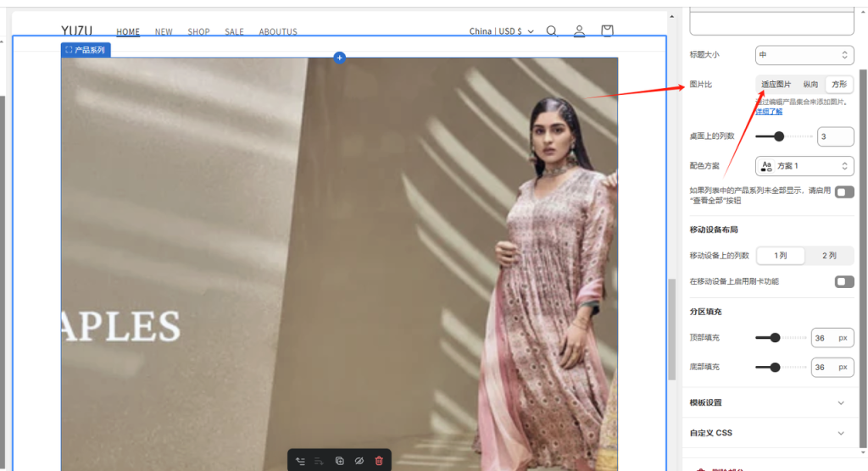Open the 标题大小 dropdown
The image size is (868, 471).
tap(804, 55)
